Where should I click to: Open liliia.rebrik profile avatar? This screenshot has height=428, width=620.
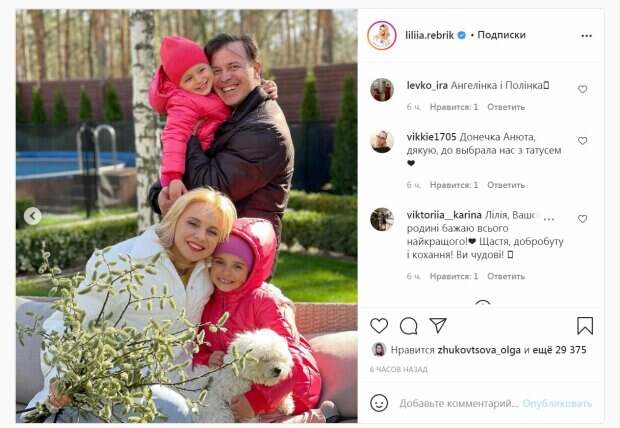[382, 36]
